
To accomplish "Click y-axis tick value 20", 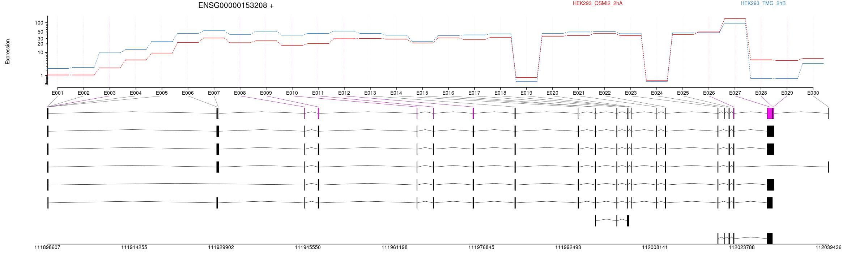I will coord(41,44).
